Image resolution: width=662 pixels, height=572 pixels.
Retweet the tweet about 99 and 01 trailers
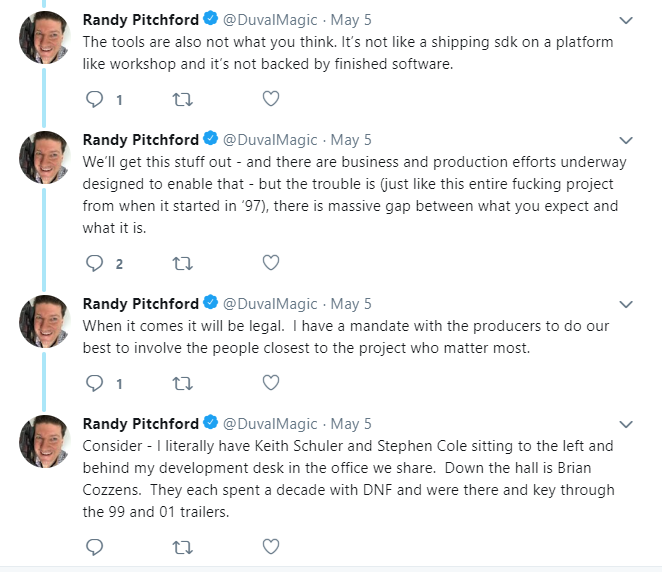[x=182, y=548]
